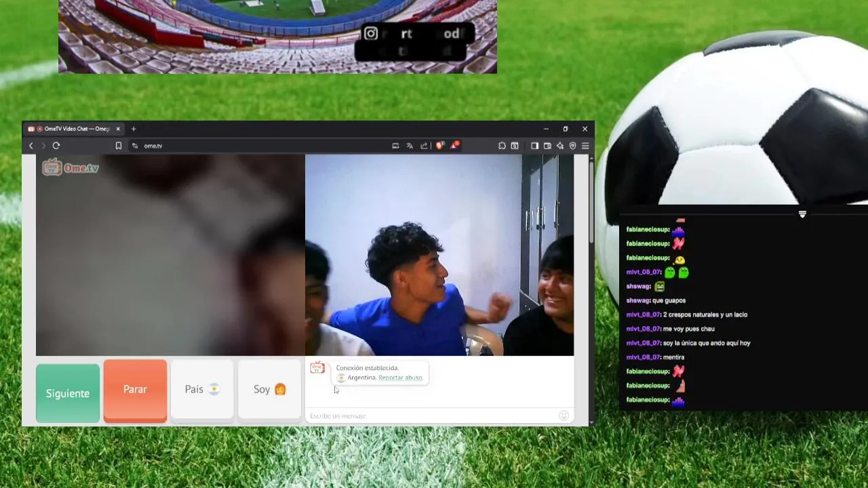
Task: Minimize the browser window
Action: [x=546, y=129]
